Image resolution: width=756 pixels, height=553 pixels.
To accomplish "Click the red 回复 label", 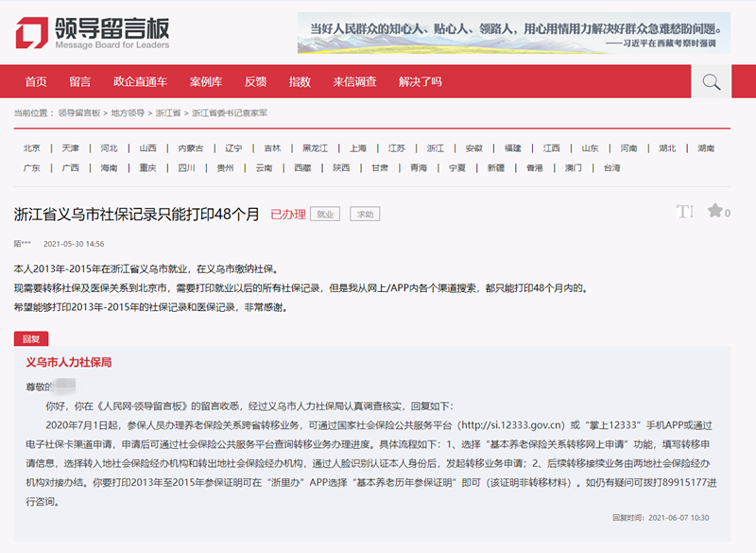I will click(31, 338).
